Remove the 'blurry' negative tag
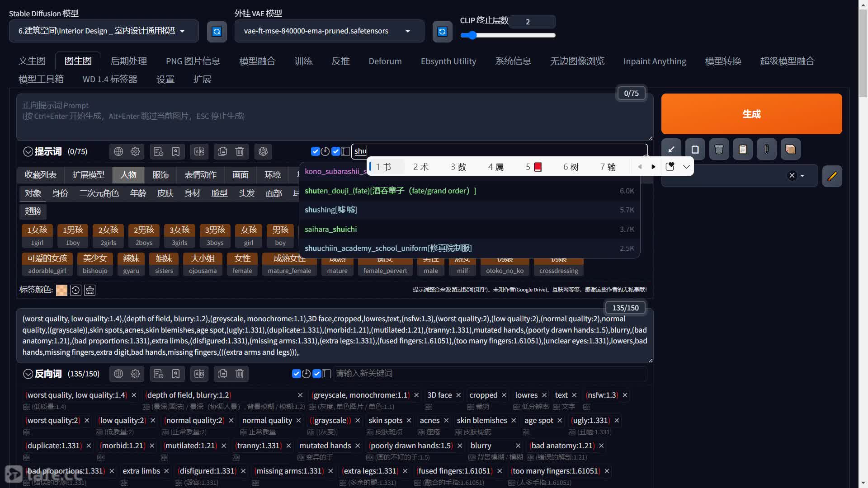868x488 pixels. click(x=518, y=446)
